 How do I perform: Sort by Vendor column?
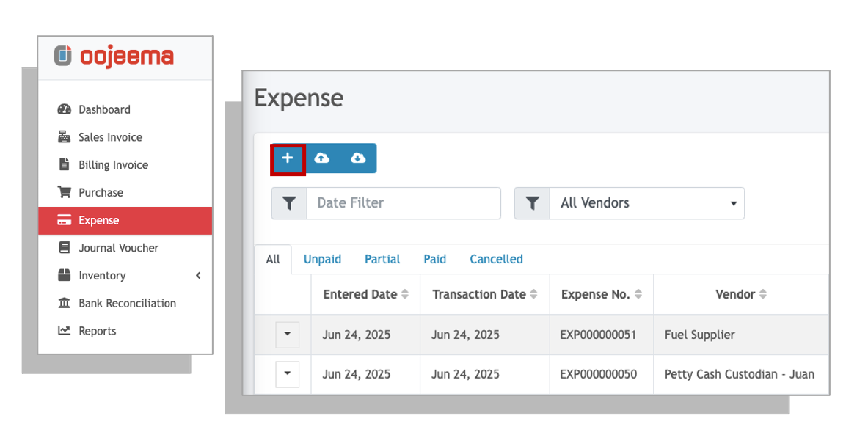point(740,294)
